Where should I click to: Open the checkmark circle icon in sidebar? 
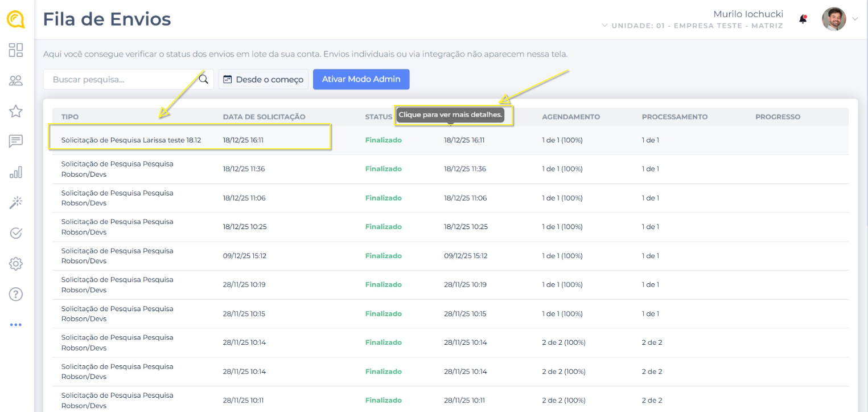coord(16,233)
